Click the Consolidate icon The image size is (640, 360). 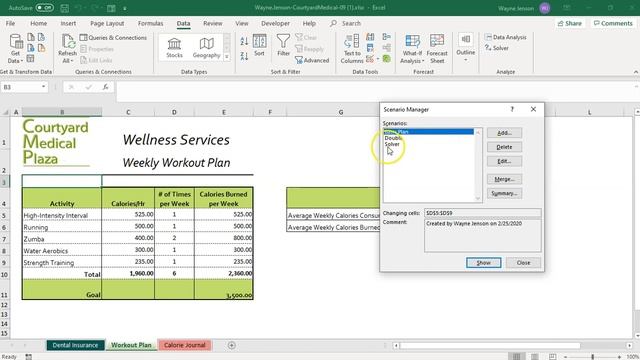tap(387, 37)
